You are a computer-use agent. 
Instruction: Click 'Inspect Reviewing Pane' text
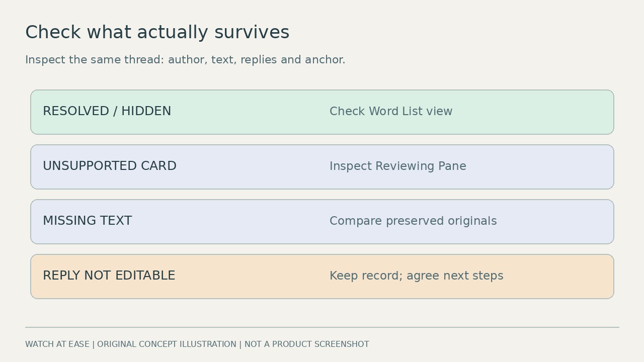tap(398, 166)
